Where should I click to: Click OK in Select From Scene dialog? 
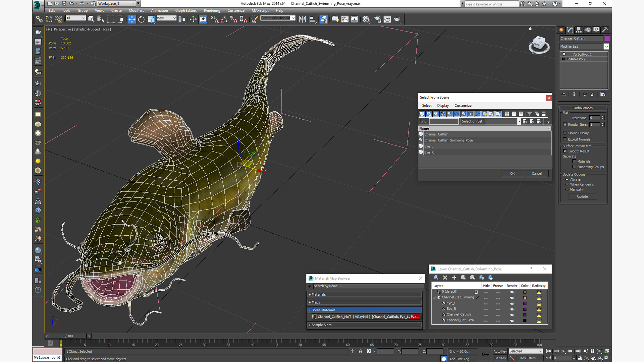(512, 173)
